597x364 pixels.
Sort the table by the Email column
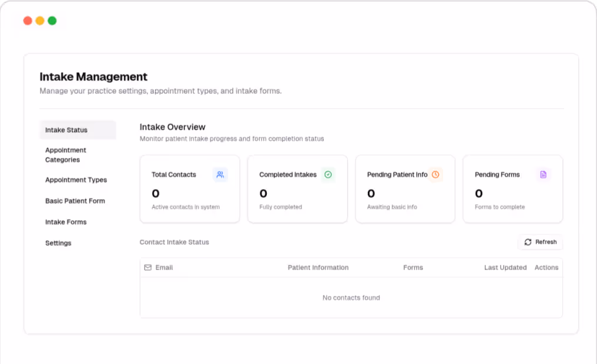point(164,267)
